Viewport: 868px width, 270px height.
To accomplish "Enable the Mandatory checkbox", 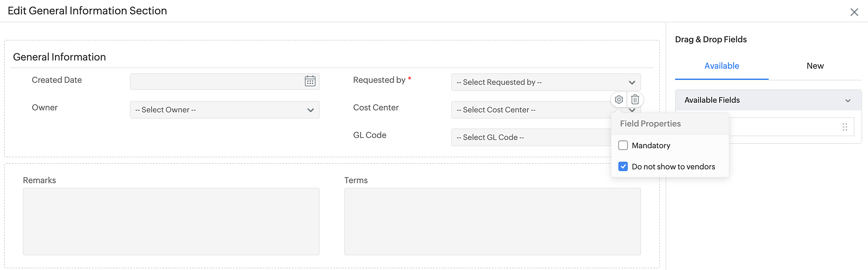I will [623, 146].
